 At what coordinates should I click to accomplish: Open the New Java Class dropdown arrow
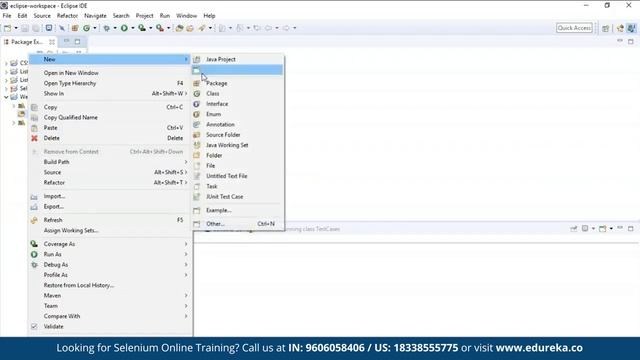pos(95,28)
